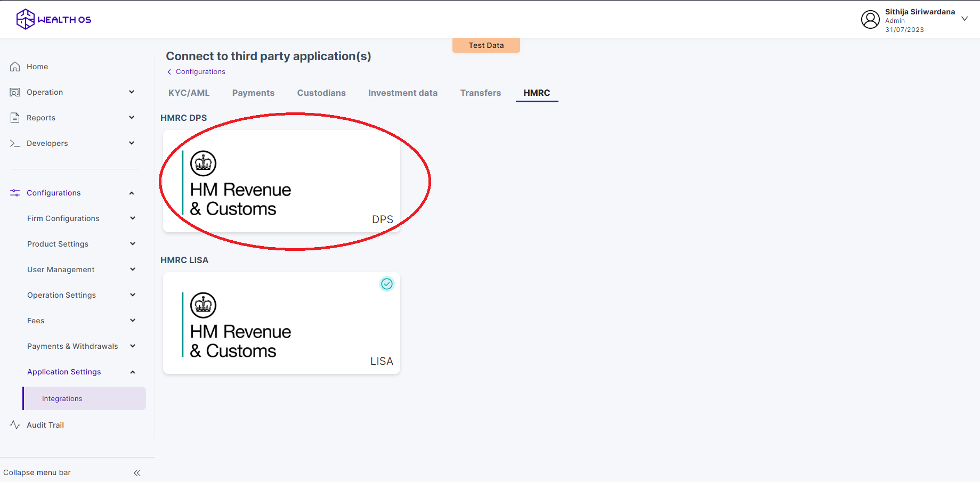Select Integrations in the sidebar
Screen dimensions: 980x482
pyautogui.click(x=84, y=398)
